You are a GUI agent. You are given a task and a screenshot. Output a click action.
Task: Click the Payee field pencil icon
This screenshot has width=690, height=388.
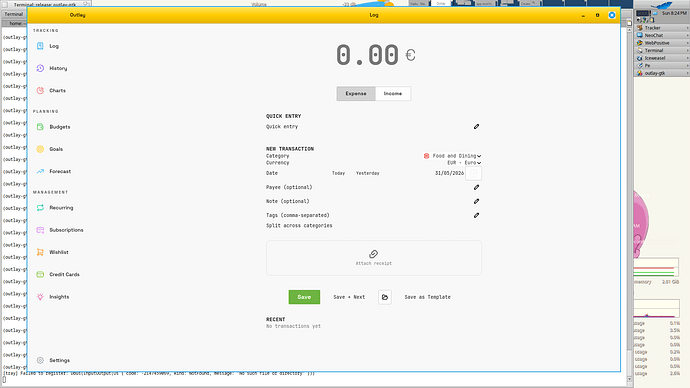point(476,187)
